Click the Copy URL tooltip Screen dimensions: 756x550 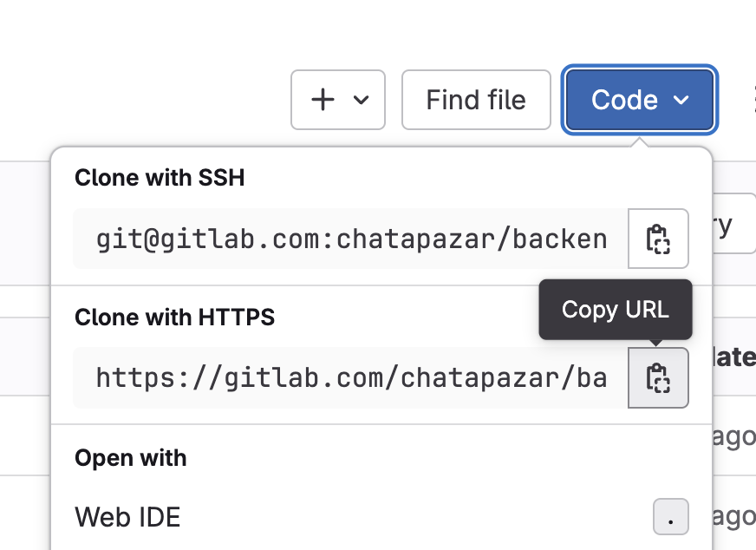click(x=616, y=310)
